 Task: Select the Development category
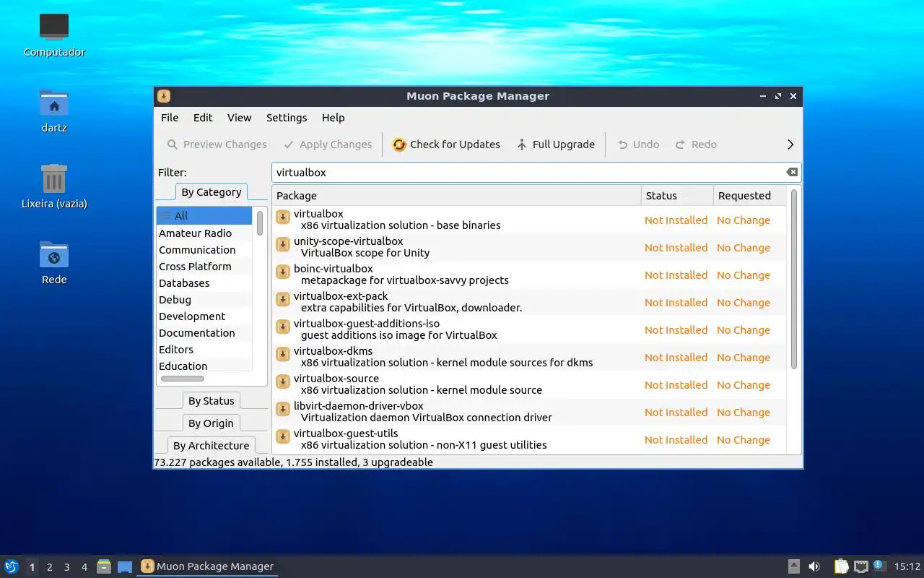click(x=204, y=316)
